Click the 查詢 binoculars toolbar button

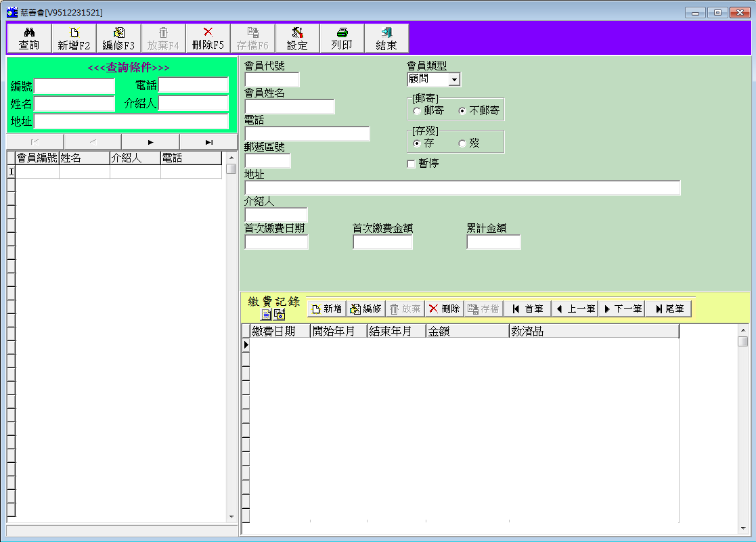pyautogui.click(x=29, y=39)
